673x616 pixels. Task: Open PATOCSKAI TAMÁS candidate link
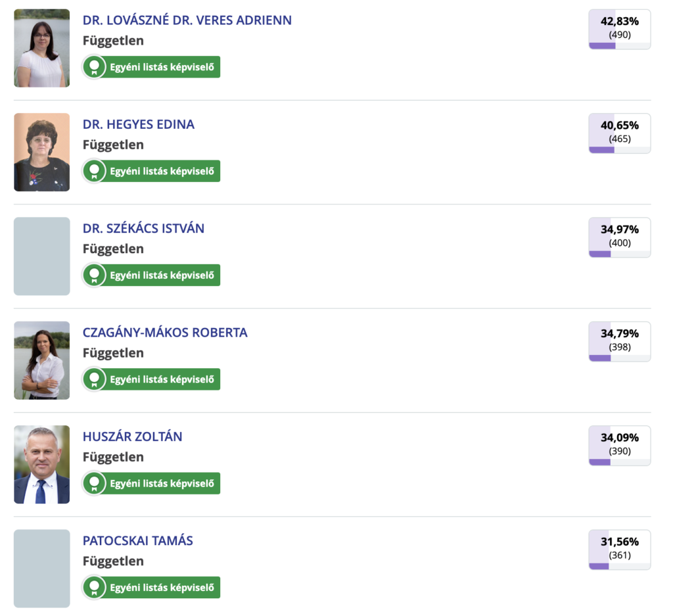(137, 541)
